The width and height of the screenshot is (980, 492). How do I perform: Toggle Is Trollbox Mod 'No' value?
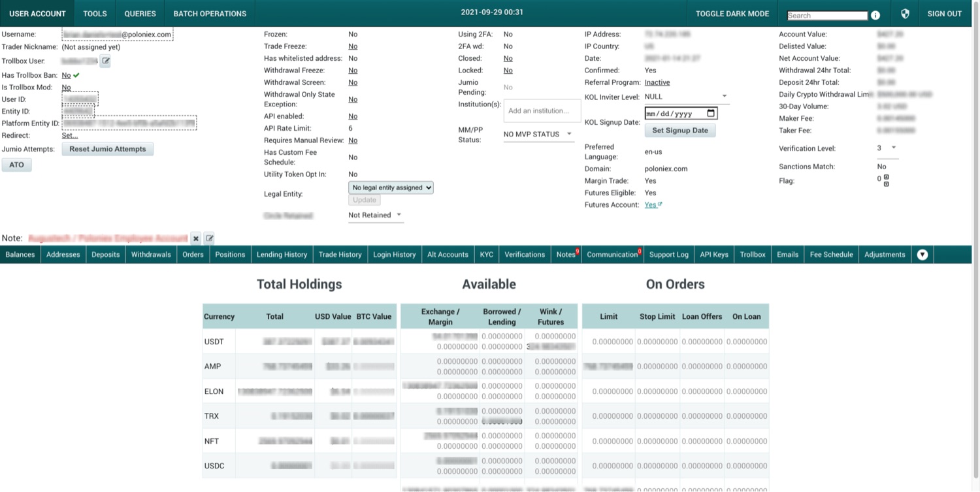(66, 88)
